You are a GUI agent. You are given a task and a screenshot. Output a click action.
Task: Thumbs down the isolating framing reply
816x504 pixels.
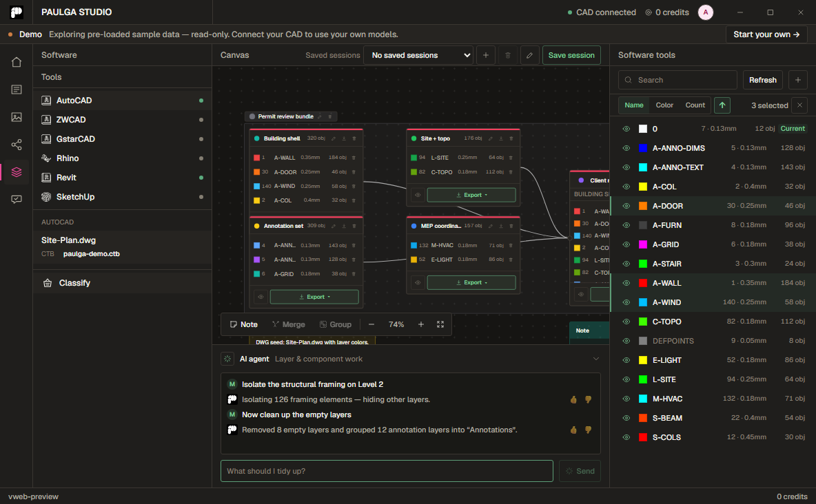pos(588,400)
